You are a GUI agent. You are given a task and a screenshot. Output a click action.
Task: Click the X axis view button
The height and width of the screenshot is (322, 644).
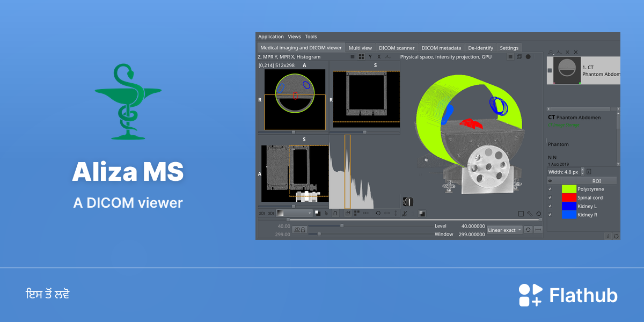pyautogui.click(x=379, y=56)
